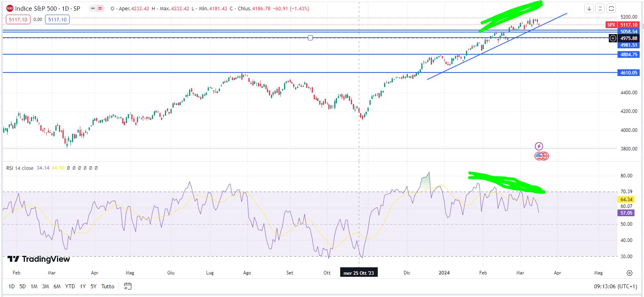The height and width of the screenshot is (297, 644).
Task: Click the plus icon beside 4975.88
Action: [613, 38]
